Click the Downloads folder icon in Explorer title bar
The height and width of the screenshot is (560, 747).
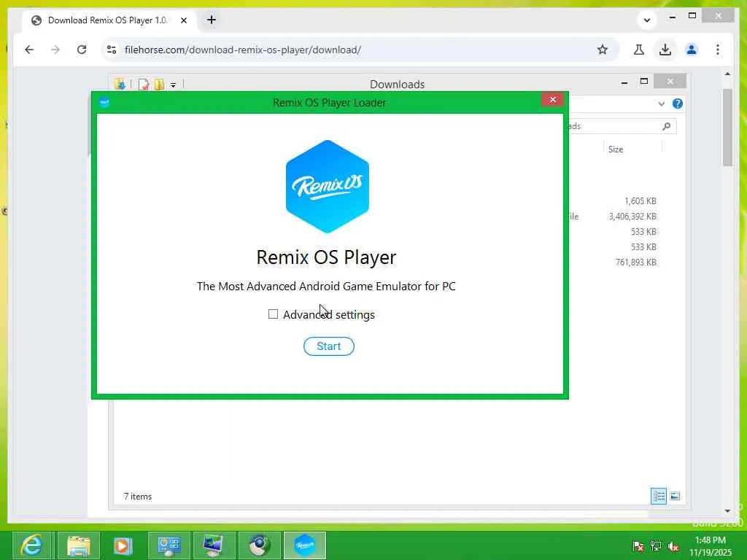click(x=120, y=85)
